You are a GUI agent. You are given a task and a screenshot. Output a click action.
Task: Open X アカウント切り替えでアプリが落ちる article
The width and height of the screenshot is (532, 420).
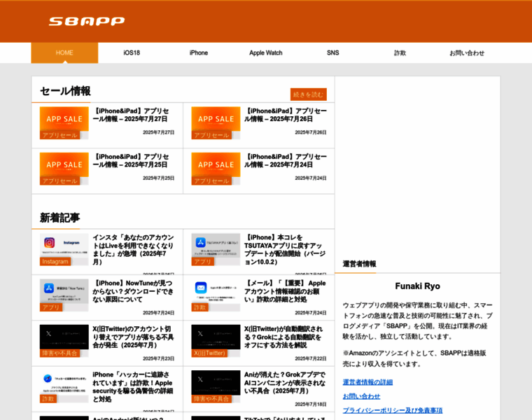pos(133,337)
